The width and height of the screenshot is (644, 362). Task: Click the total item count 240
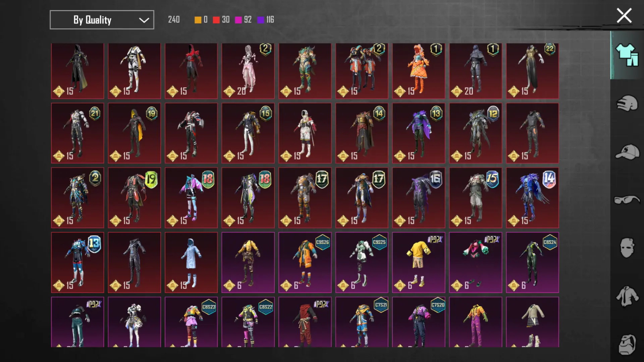(174, 20)
